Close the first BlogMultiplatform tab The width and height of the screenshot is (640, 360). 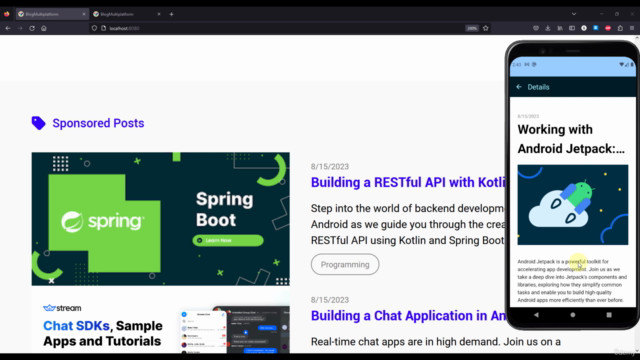click(x=84, y=14)
